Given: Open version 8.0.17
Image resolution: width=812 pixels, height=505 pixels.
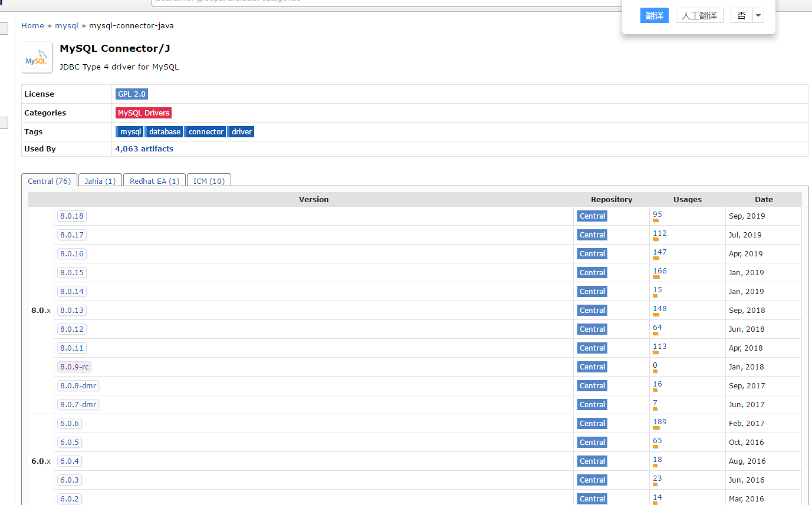Looking at the screenshot, I should tap(72, 235).
